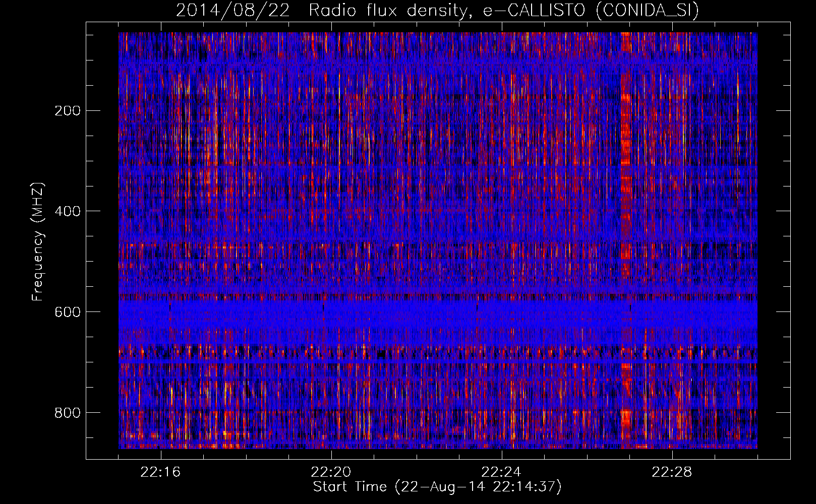This screenshot has height=504, width=816.
Task: Click the 22:20 time tick label
Action: tap(331, 472)
